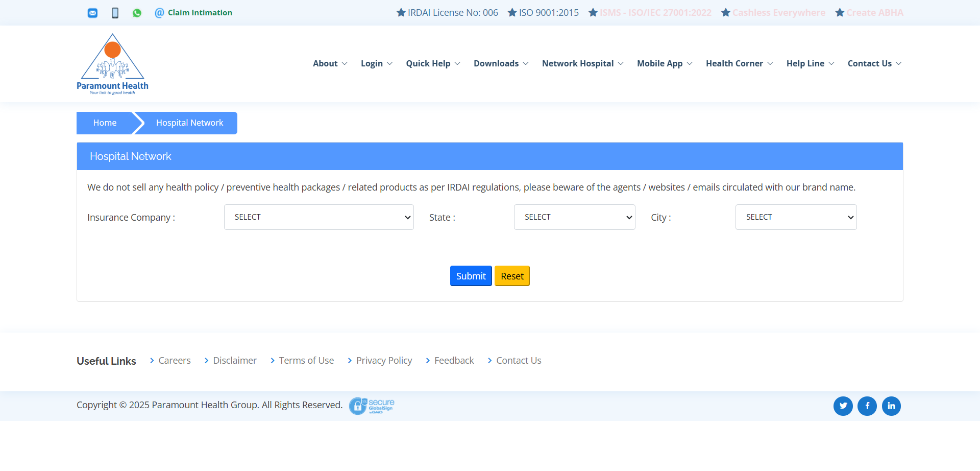Click the mobile phone icon in top bar
Screen dimensions: 980x471
click(x=115, y=13)
